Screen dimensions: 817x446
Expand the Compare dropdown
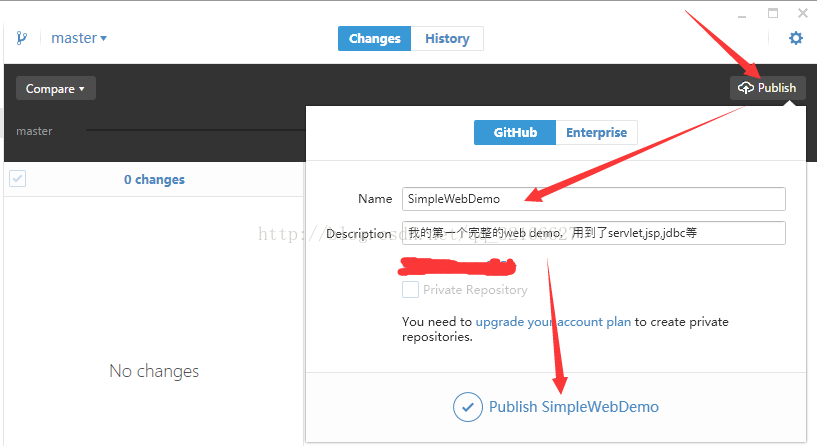pyautogui.click(x=56, y=89)
